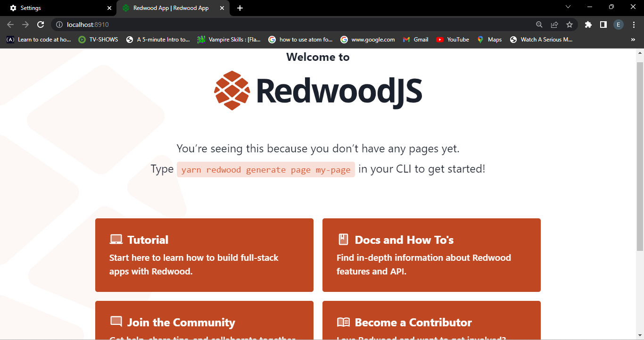Open a new tab with the plus button

click(240, 8)
